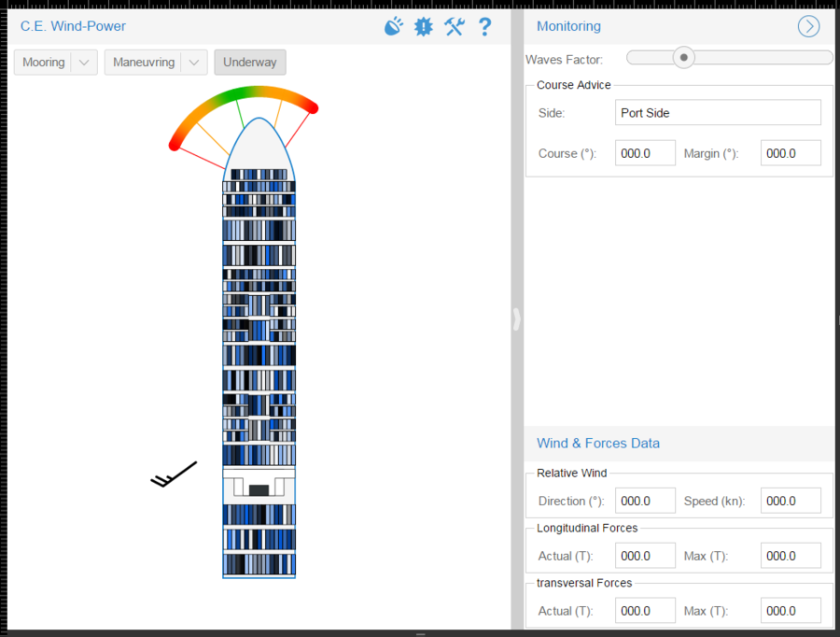
Task: Click the Relative Wind Speed (kn) field
Action: (791, 501)
